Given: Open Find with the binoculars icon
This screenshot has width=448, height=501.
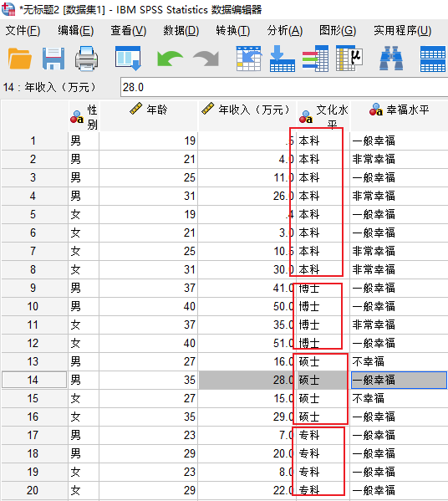Looking at the screenshot, I should point(391,59).
